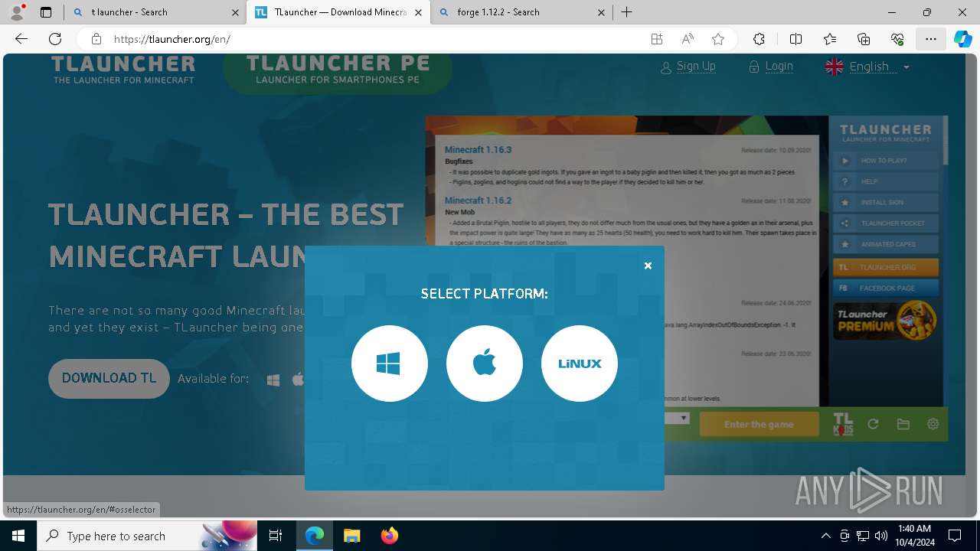This screenshot has width=980, height=551.
Task: Add this page to favorites
Action: click(x=718, y=39)
